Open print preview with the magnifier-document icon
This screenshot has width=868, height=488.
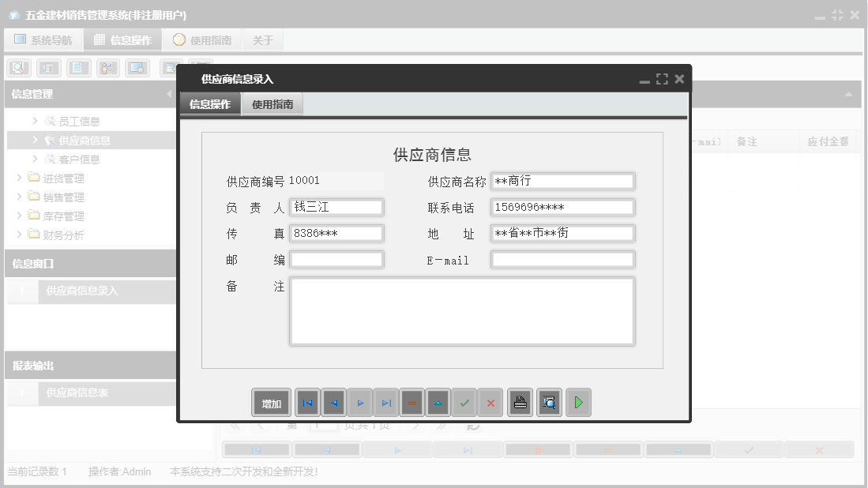tap(548, 402)
